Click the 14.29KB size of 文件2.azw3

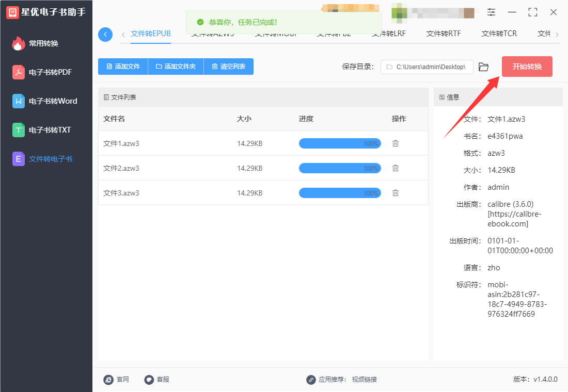point(249,168)
